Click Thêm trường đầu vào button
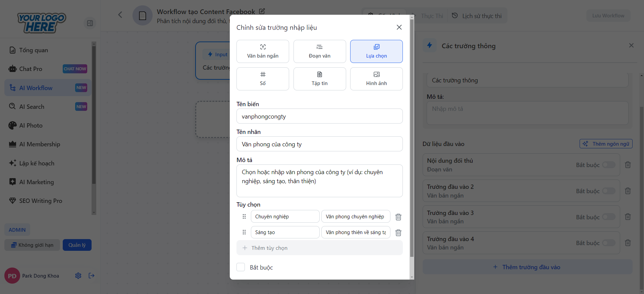Screen dimensions: 644x294 click(527, 267)
